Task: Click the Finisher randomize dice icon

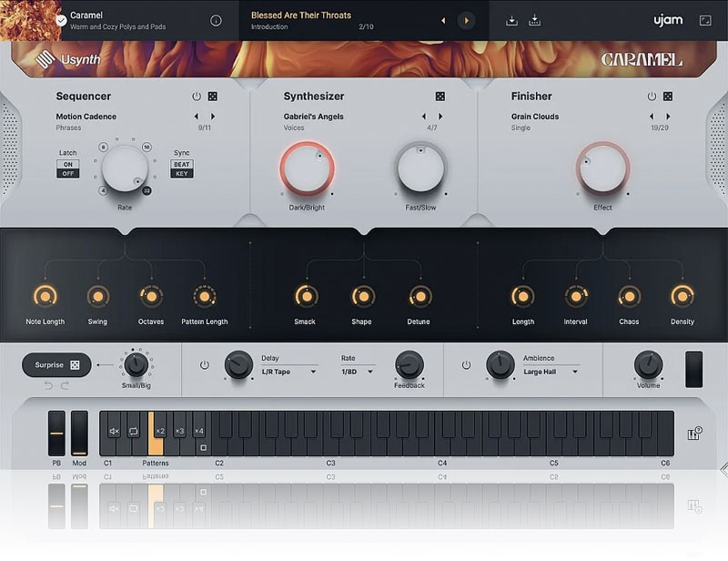Action: (x=667, y=97)
